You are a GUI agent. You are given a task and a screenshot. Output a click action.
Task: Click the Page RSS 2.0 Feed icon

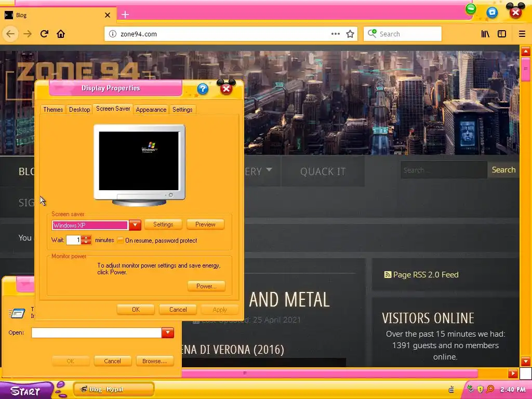388,274
